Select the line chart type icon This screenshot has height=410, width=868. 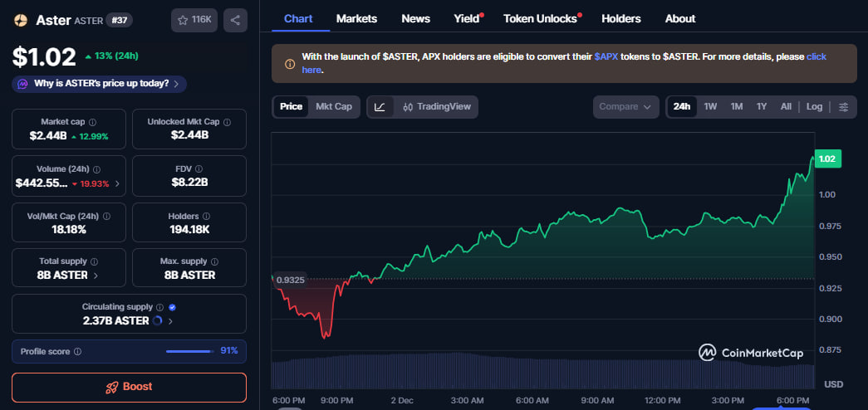380,107
